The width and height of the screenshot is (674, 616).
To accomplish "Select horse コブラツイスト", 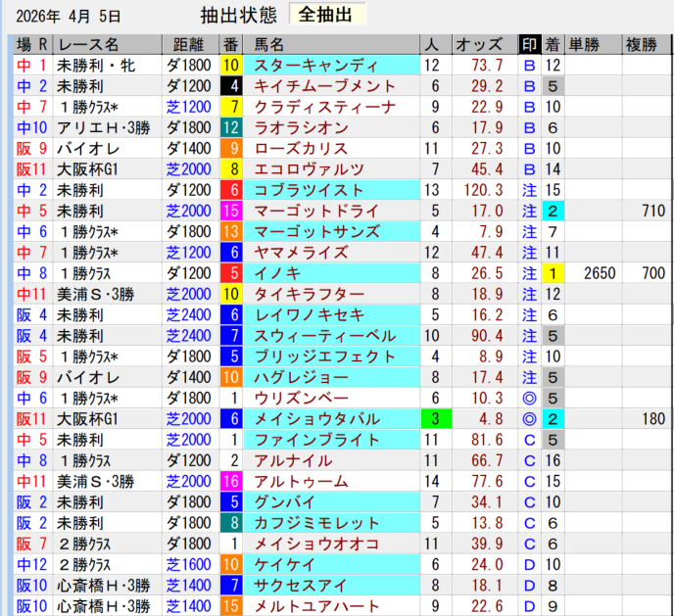I will (331, 190).
